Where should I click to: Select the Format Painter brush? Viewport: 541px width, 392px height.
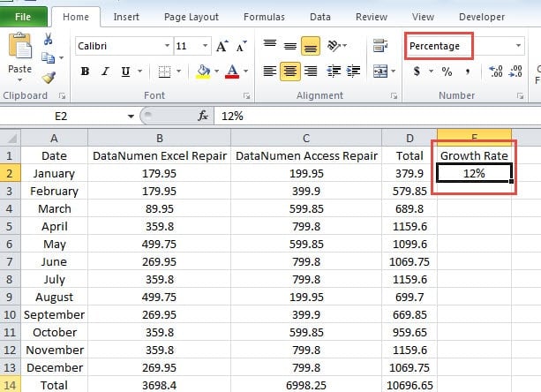49,78
